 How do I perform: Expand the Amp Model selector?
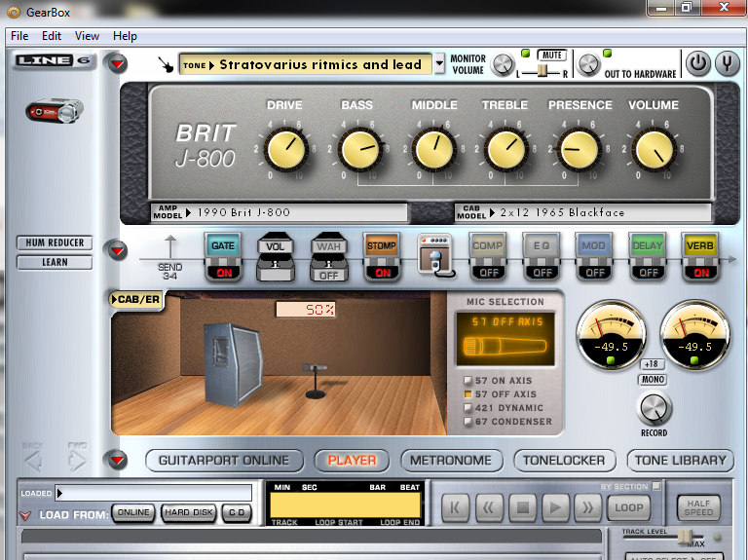191,211
